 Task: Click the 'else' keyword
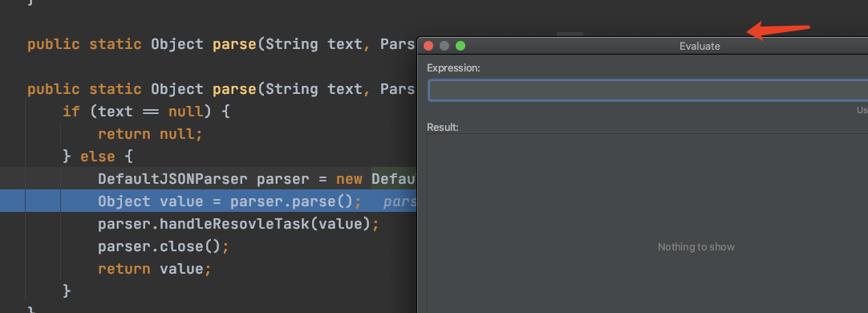(x=97, y=156)
